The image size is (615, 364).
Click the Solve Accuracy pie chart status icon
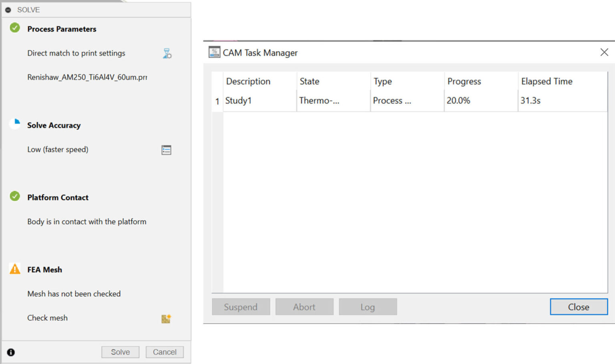tap(14, 124)
